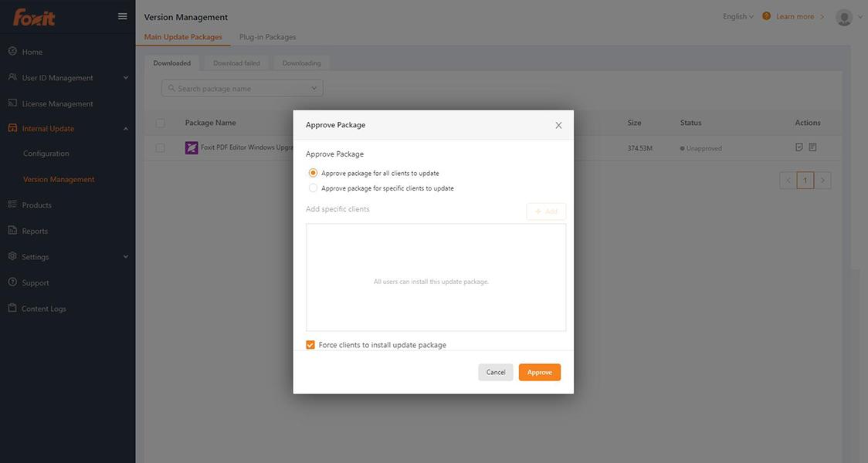
Task: Open the Downloading tab
Action: click(302, 63)
